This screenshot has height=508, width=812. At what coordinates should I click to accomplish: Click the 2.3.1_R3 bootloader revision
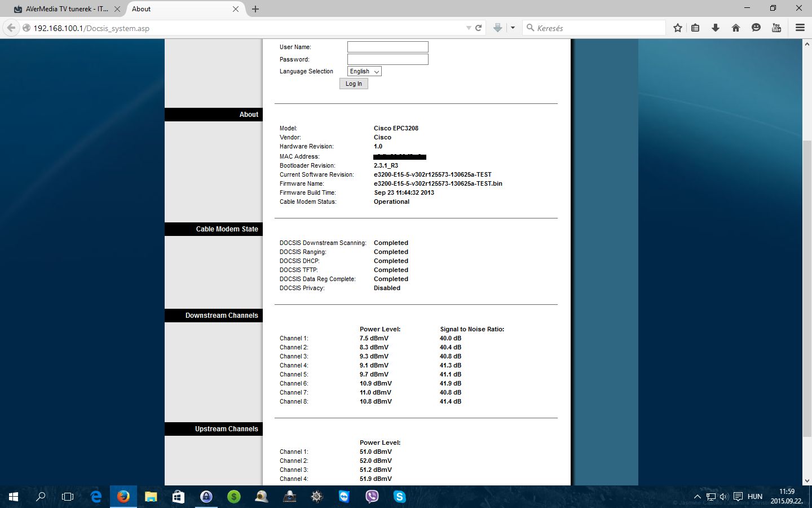386,165
